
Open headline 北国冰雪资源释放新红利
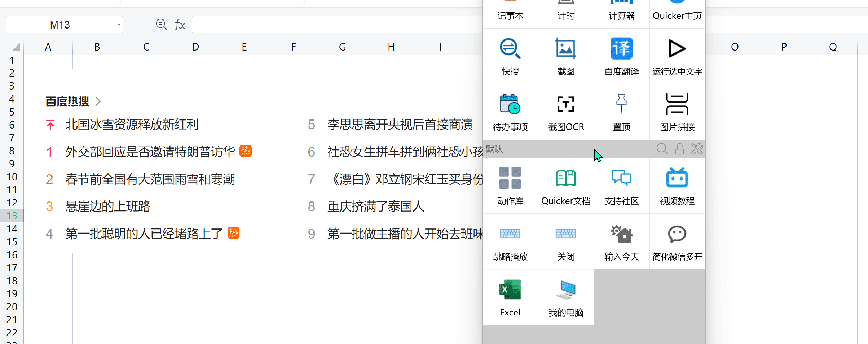pos(132,125)
